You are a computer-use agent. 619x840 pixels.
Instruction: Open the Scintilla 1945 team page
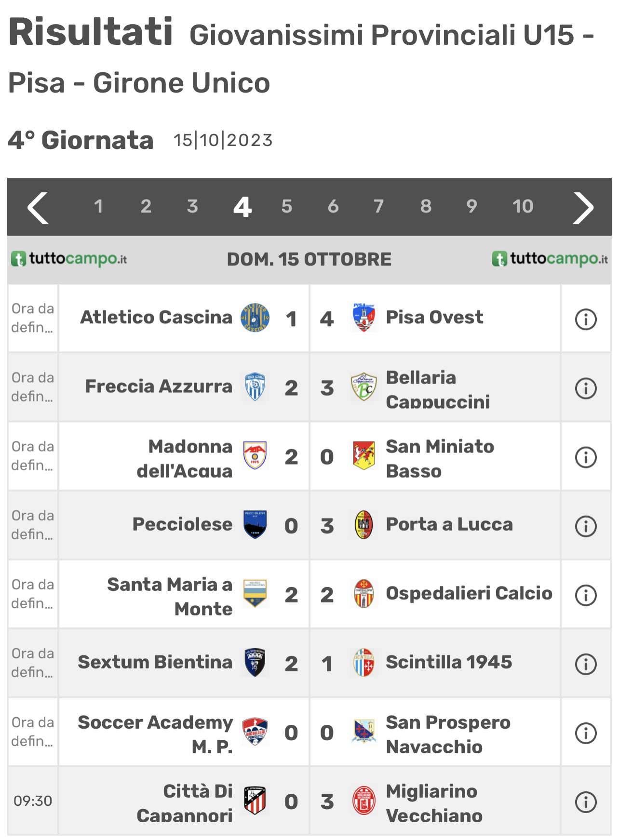449,662
